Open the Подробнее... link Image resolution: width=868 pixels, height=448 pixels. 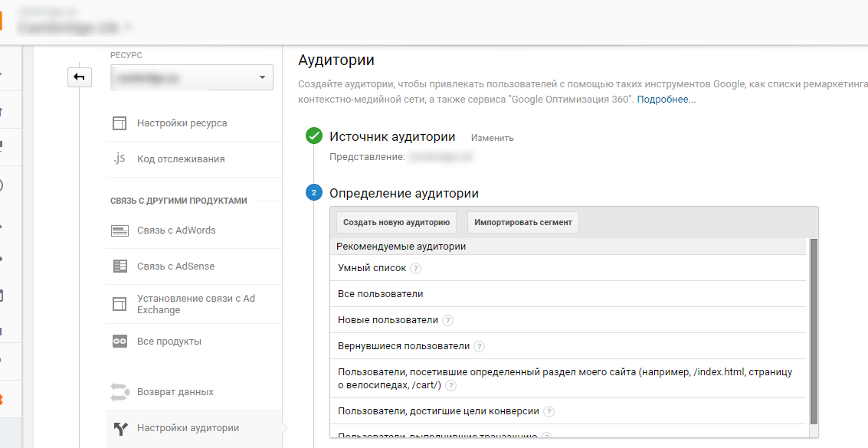click(666, 100)
